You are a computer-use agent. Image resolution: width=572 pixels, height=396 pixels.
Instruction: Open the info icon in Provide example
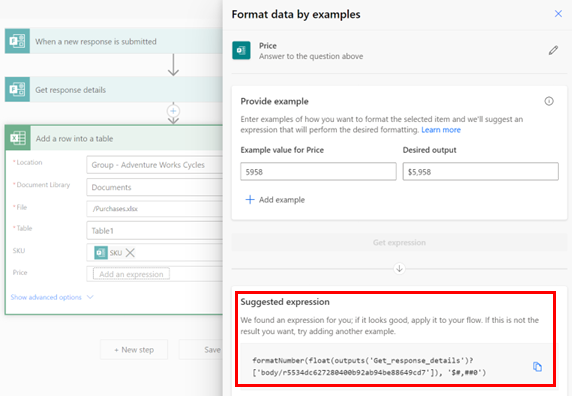click(x=549, y=101)
